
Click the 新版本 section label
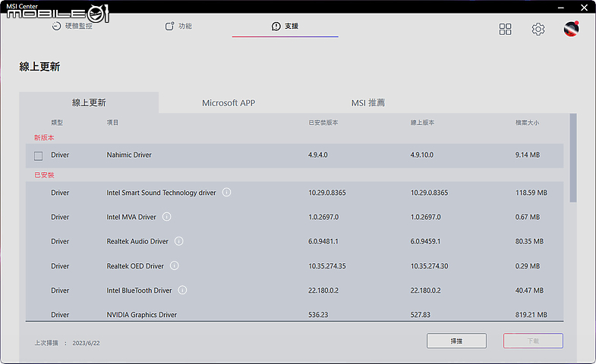(44, 137)
